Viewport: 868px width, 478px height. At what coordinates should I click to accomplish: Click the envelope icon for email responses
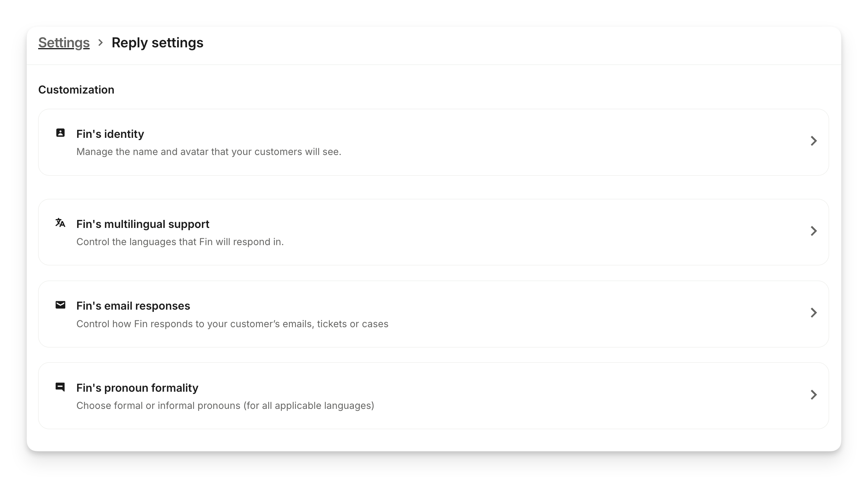(60, 305)
